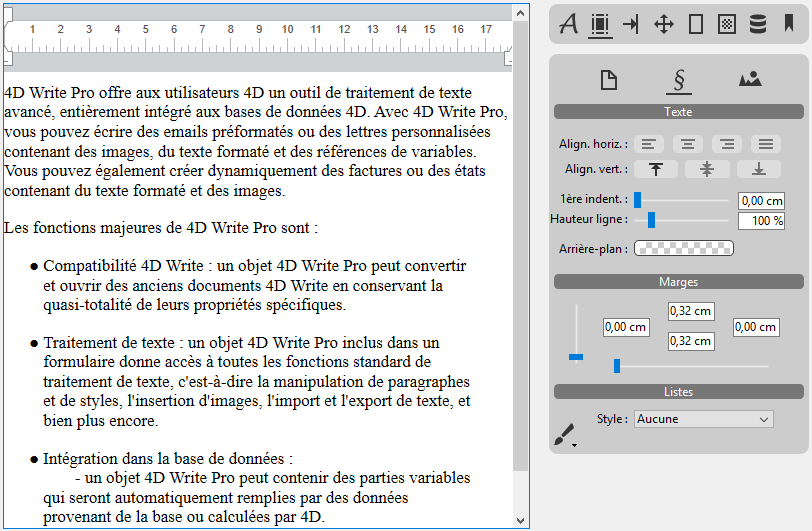This screenshot has width=812, height=531.
Task: Switch to the document page target
Action: pyautogui.click(x=608, y=80)
